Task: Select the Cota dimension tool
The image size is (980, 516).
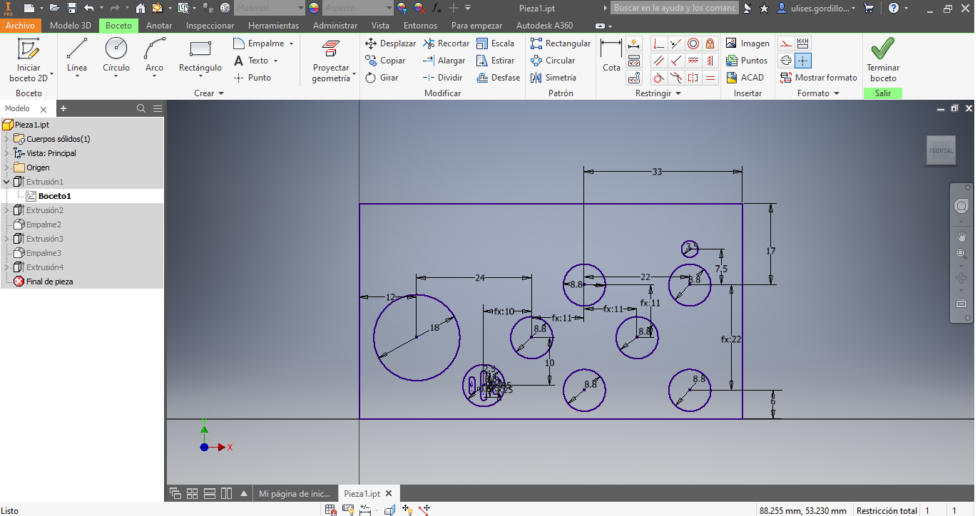Action: (x=611, y=56)
